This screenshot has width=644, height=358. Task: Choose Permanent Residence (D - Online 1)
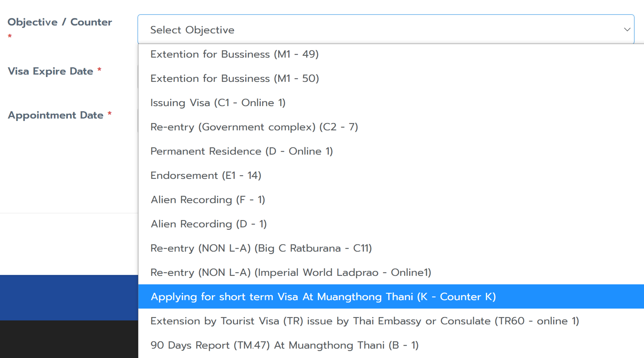(241, 151)
